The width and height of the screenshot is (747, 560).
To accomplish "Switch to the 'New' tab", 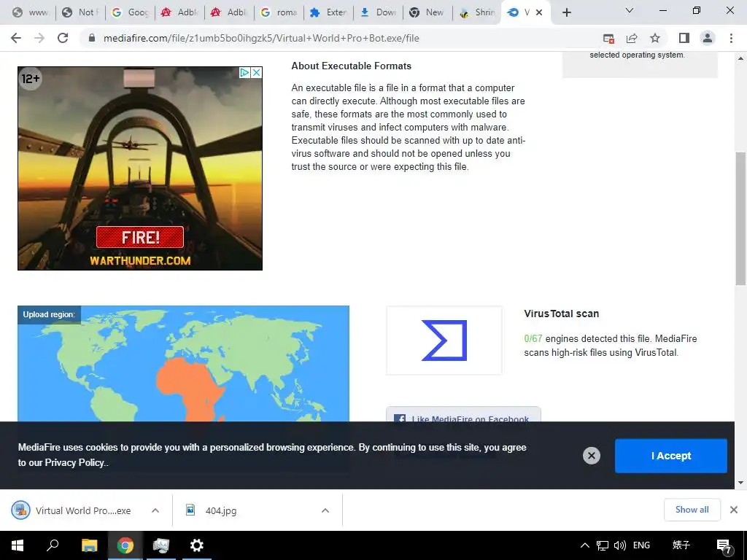I will [x=427, y=12].
